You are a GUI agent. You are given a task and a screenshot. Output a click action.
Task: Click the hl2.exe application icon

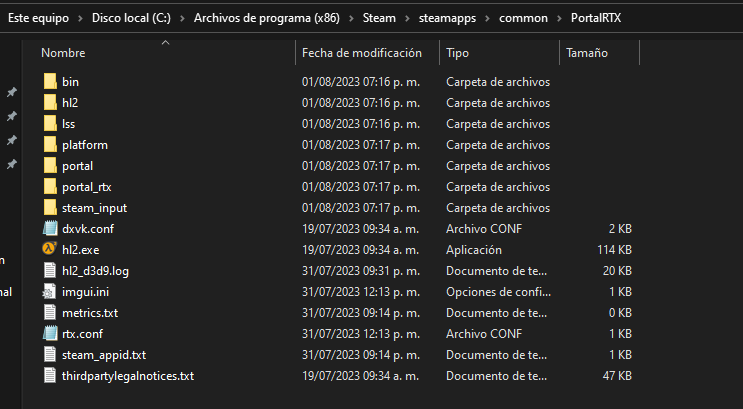(x=51, y=249)
